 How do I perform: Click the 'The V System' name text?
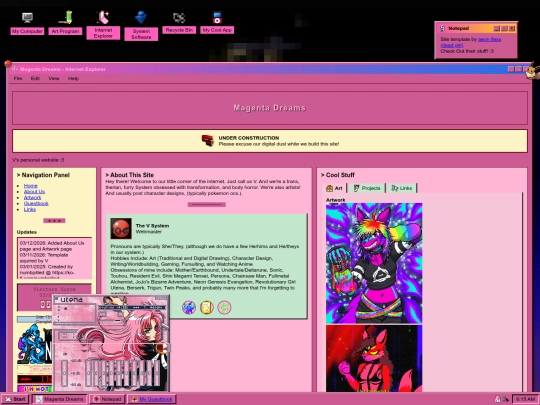pos(152,226)
